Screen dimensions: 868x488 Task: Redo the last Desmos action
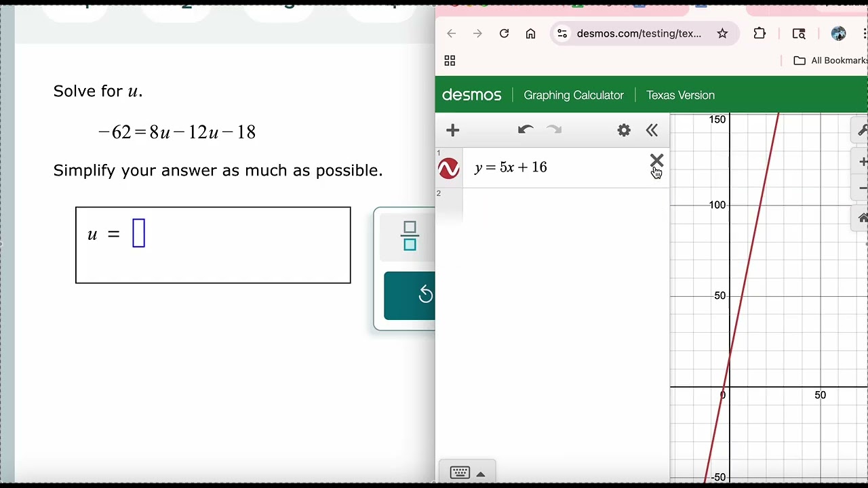(554, 129)
